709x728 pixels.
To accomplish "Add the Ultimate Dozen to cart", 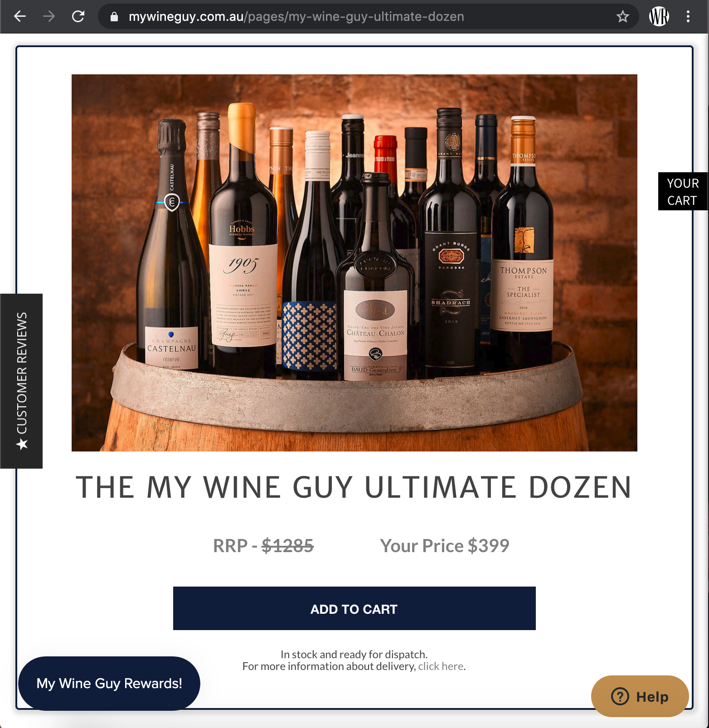I will click(x=354, y=608).
